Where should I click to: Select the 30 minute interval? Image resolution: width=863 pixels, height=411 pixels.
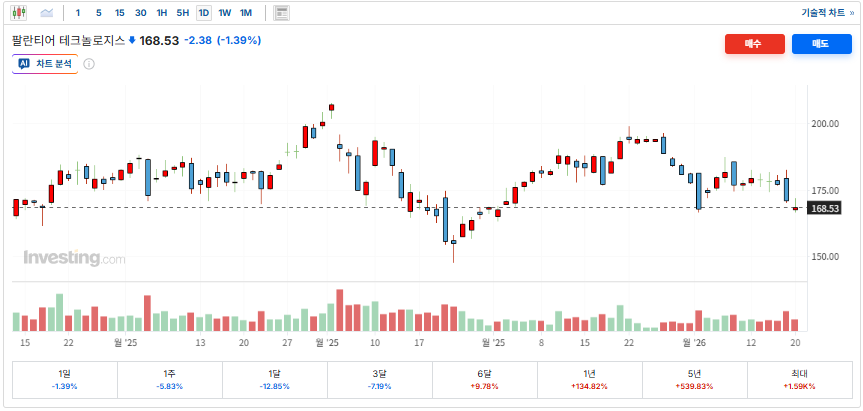tap(140, 13)
